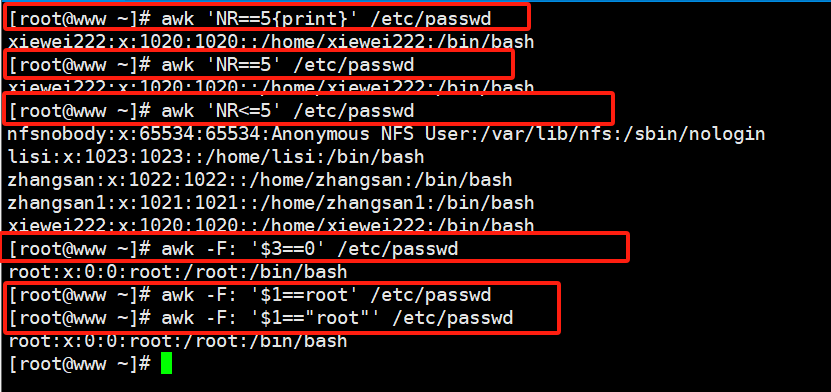
Task: Click the zhangsan:x:1022:1022 output line
Action: pyautogui.click(x=260, y=180)
